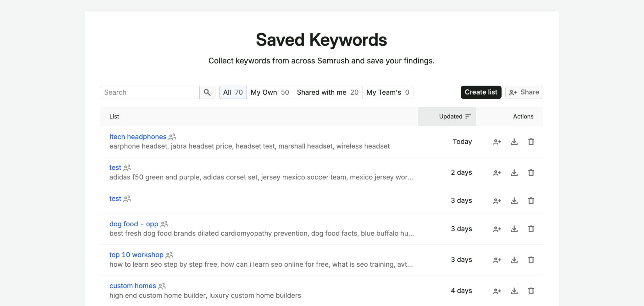Open the empty test list
The image size is (644, 306).
pos(115,199)
